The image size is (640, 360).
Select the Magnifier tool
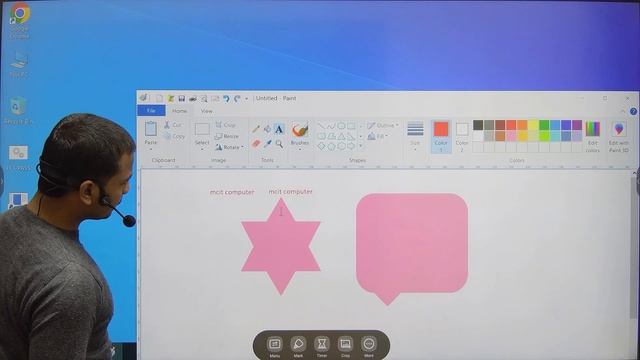tap(279, 143)
